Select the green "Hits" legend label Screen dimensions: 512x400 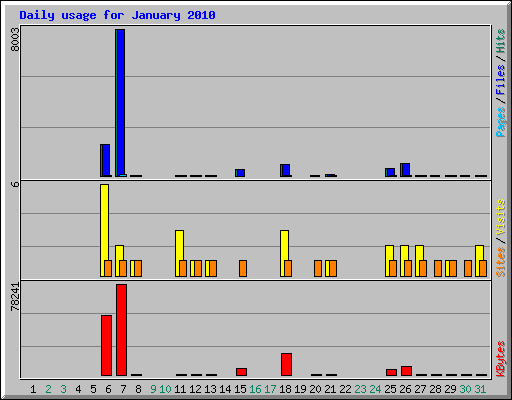click(x=501, y=41)
